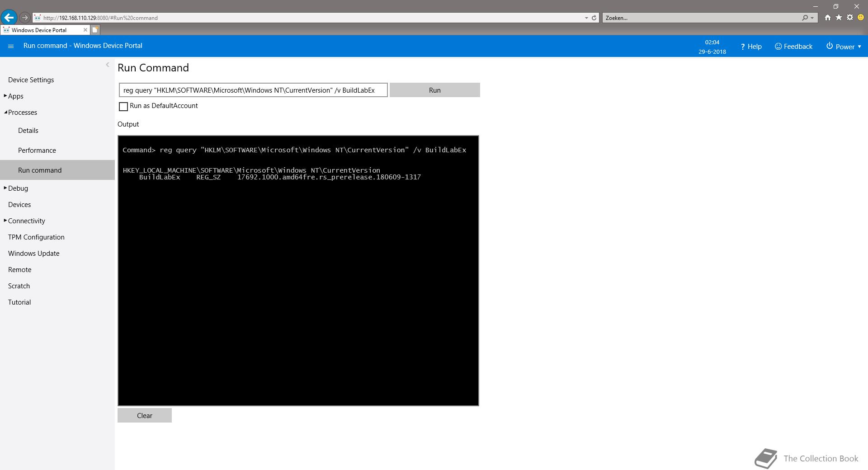Image resolution: width=868 pixels, height=470 pixels.
Task: Focus the command input field
Action: 253,90
